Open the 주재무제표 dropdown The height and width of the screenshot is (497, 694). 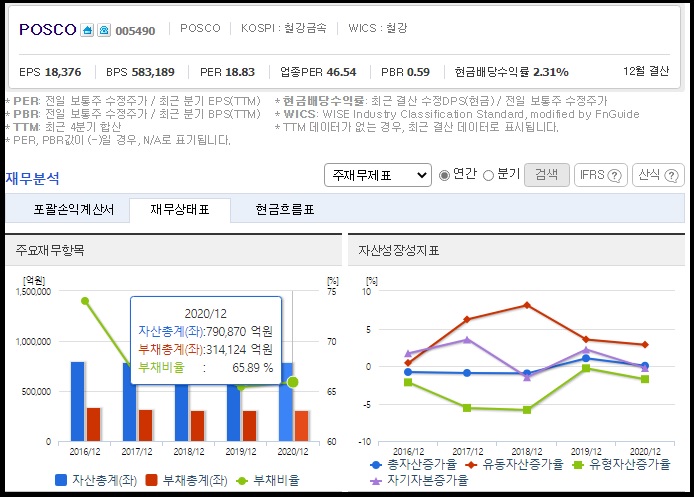tap(378, 175)
